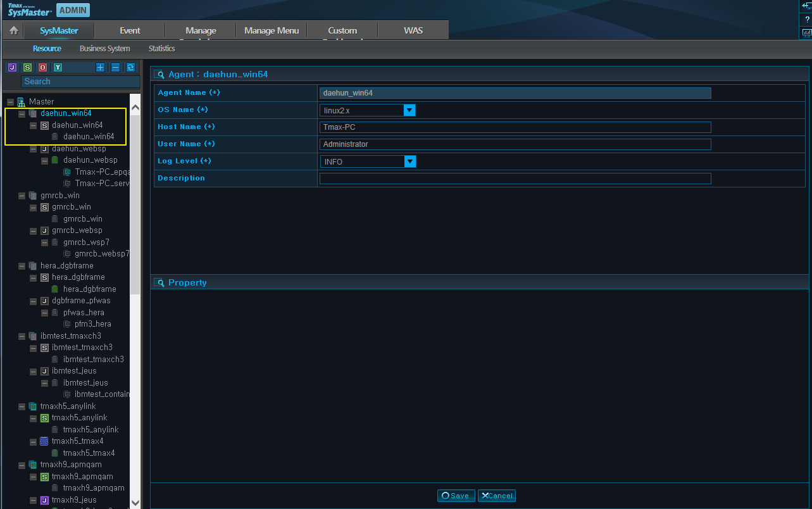Expand all tree nodes with plus icon

coord(100,67)
